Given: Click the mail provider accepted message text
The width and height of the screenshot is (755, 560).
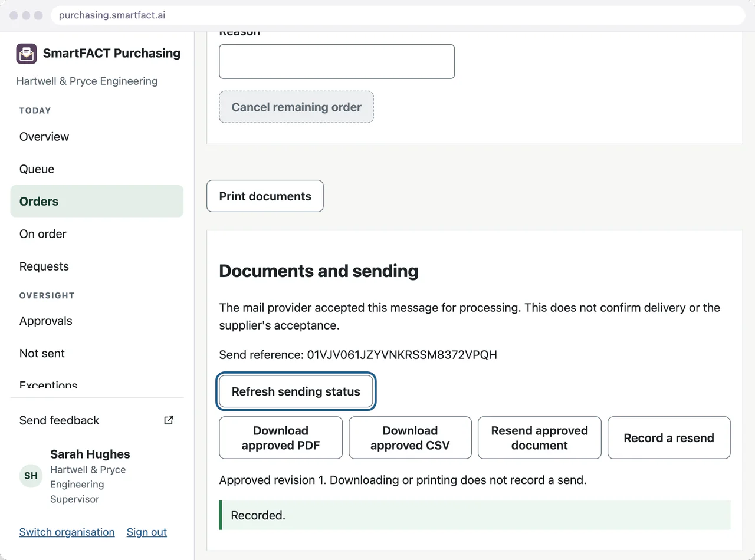Looking at the screenshot, I should (x=470, y=317).
